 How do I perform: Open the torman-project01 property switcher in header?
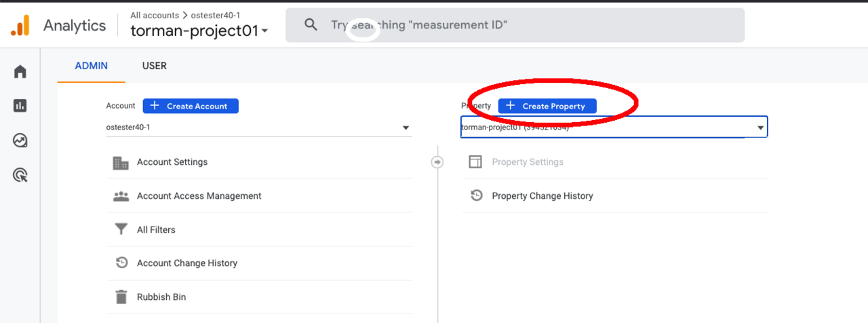pyautogui.click(x=199, y=31)
